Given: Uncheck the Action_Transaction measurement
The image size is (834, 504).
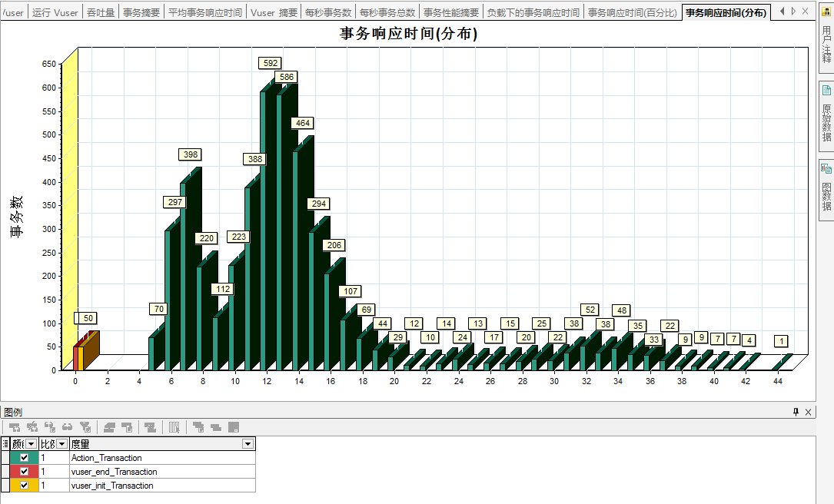Looking at the screenshot, I should [25, 457].
